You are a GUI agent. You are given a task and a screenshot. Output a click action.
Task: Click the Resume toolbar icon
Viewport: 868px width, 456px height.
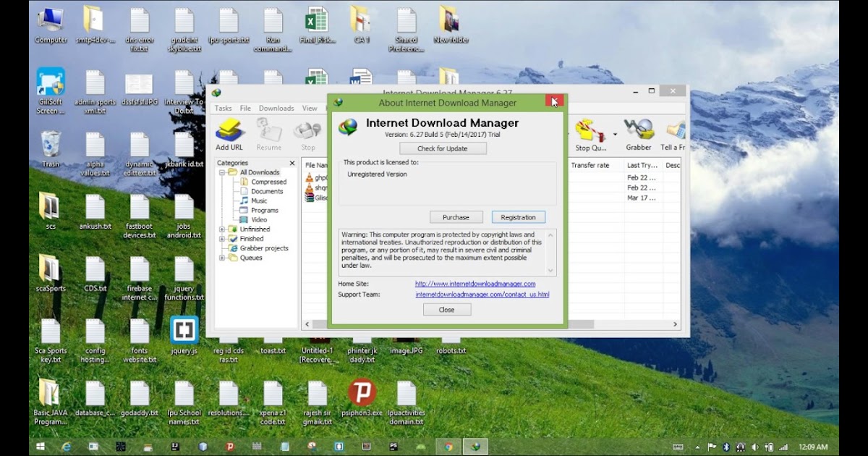[x=268, y=134]
